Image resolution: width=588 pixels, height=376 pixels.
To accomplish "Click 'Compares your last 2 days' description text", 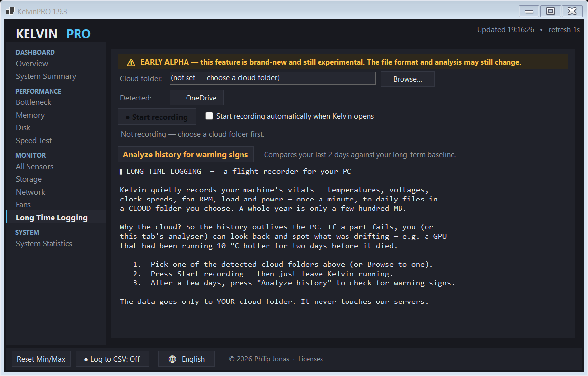I will point(360,155).
